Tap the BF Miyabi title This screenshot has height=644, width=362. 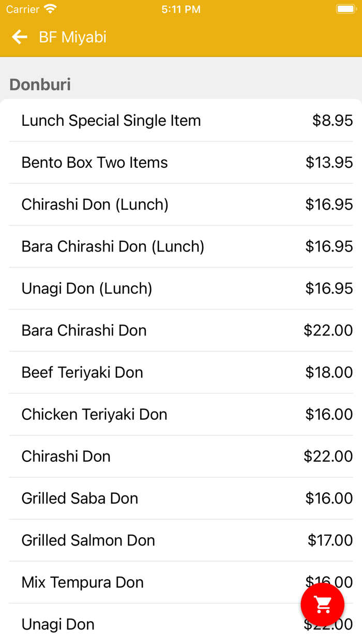(72, 37)
